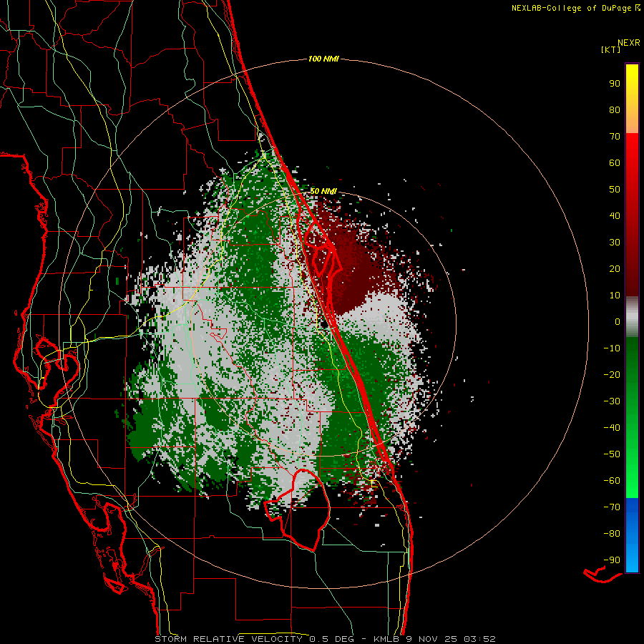Click the 10 value on the velocity scale
This screenshot has height=644, width=644.
[615, 296]
